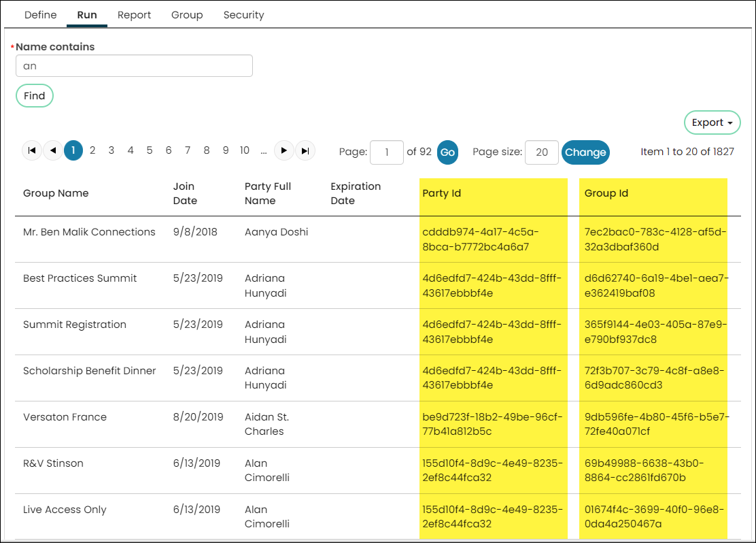Select the Group tab
This screenshot has width=756, height=543.
(187, 15)
